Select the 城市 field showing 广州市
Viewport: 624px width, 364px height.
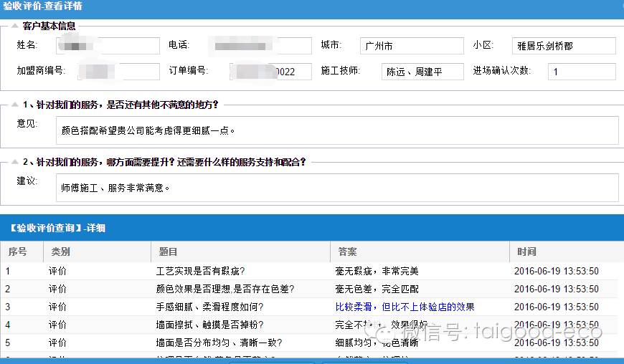pyautogui.click(x=411, y=46)
